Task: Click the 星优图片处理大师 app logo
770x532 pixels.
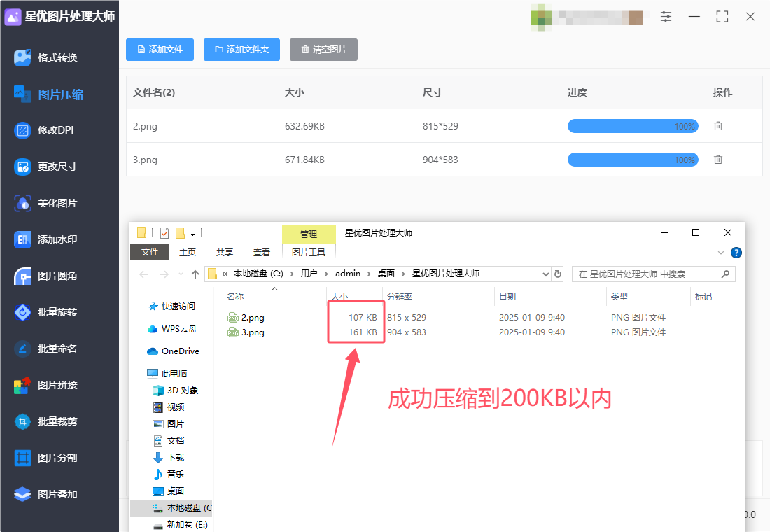Action: 13,17
